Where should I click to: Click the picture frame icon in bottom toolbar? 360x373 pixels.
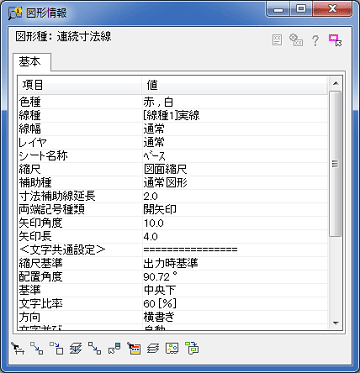click(172, 348)
